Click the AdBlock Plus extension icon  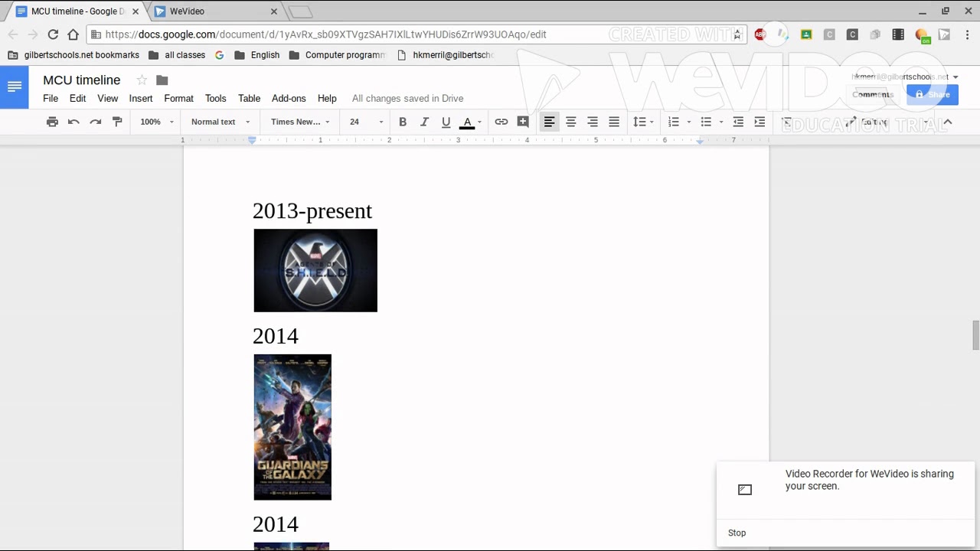point(760,34)
